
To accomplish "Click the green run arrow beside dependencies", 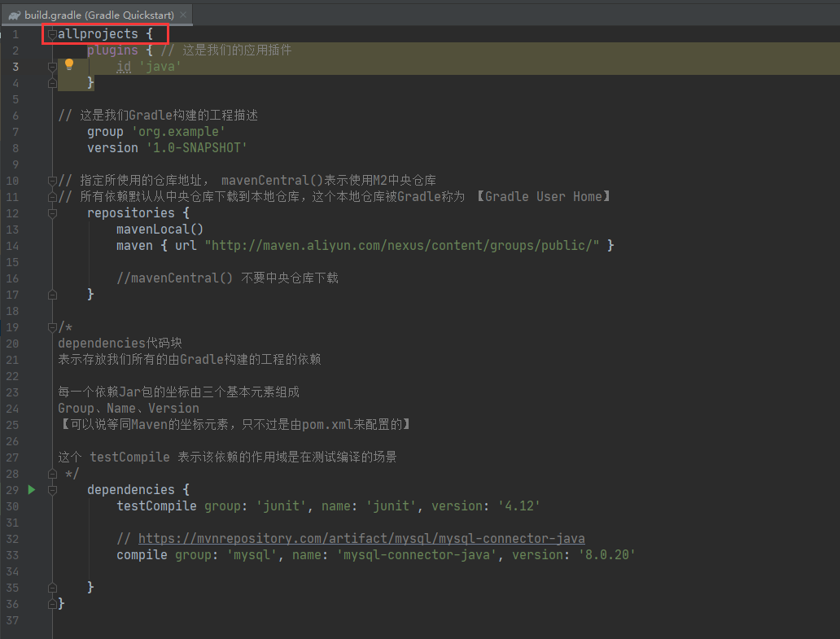I will pos(31,489).
